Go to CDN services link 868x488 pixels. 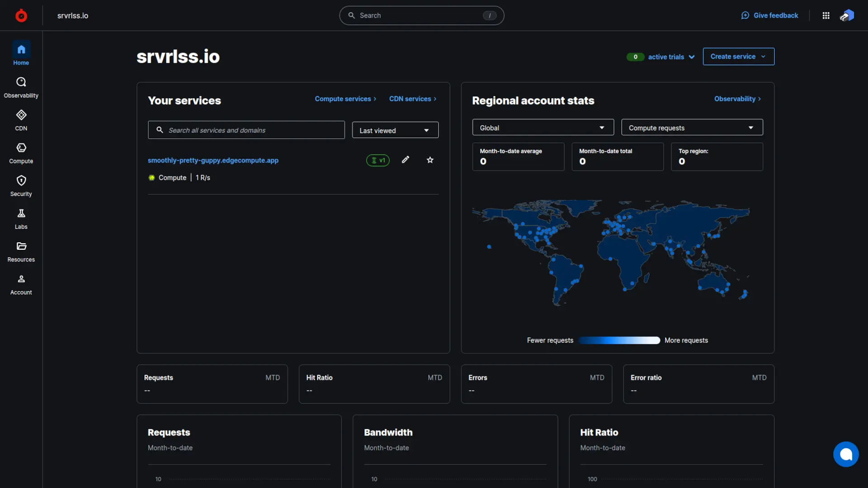(413, 99)
